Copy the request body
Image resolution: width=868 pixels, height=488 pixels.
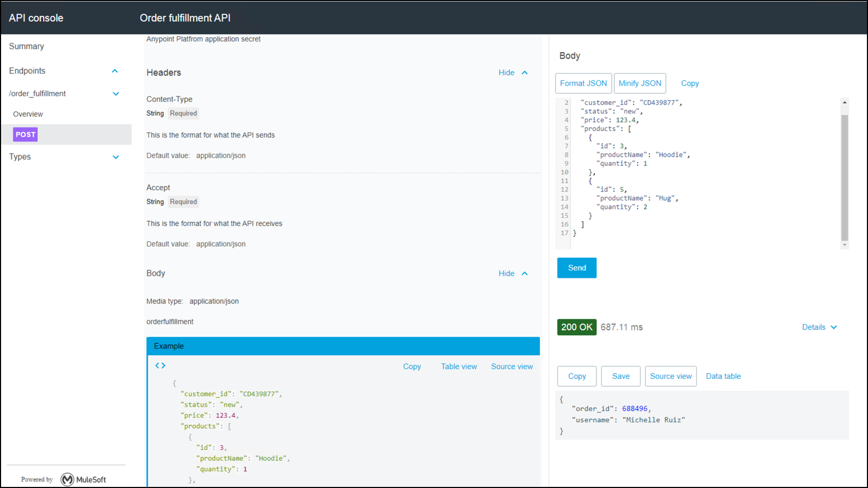point(690,83)
